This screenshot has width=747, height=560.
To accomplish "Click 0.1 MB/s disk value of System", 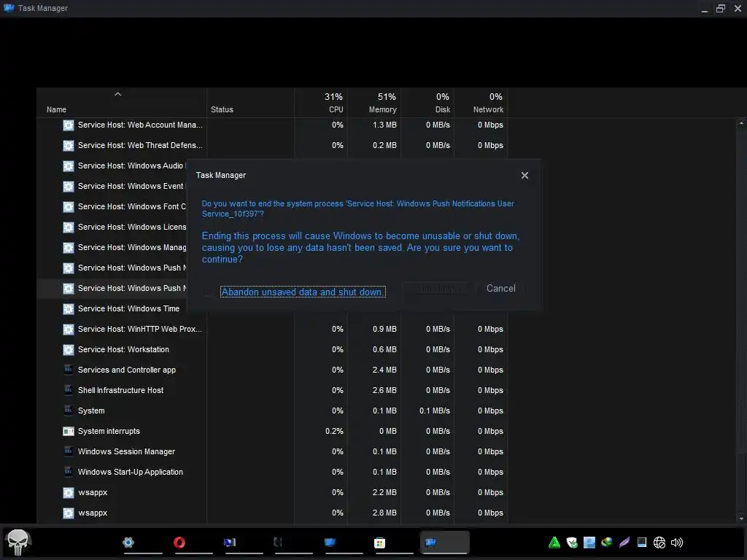I will pyautogui.click(x=435, y=411).
